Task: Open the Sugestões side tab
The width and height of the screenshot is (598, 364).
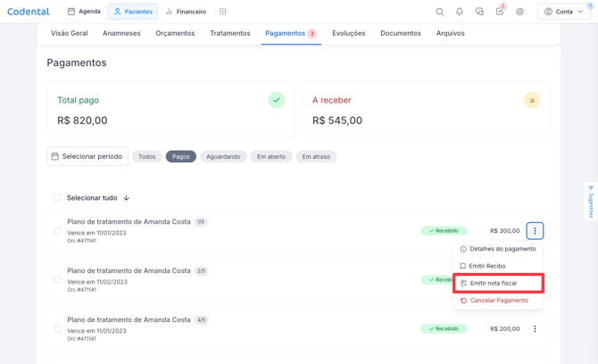Action: point(591,202)
